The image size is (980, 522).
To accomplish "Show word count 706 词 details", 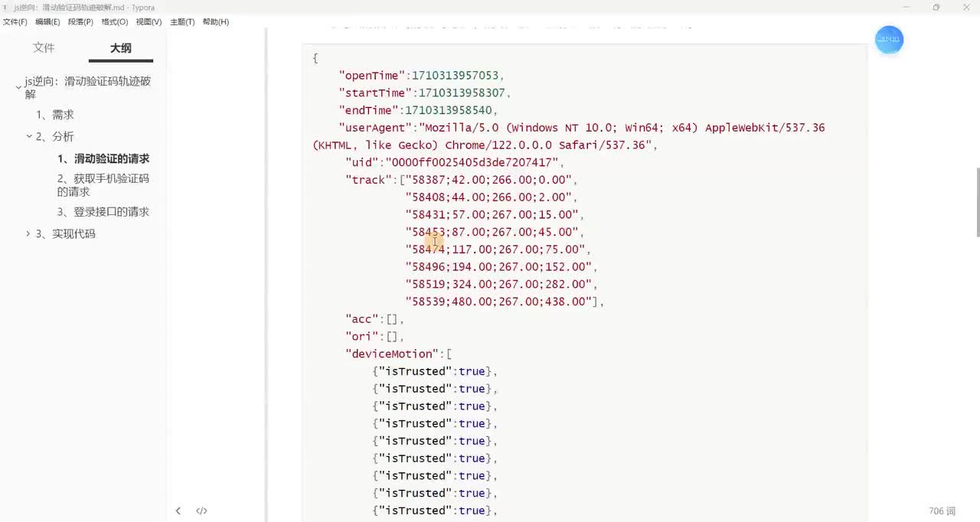I will click(x=942, y=511).
